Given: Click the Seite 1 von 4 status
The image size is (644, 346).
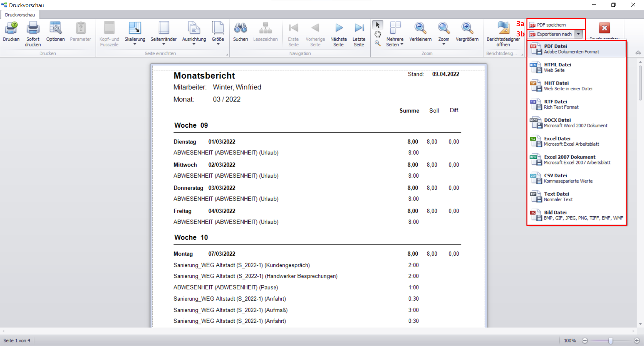Looking at the screenshot, I should pyautogui.click(x=17, y=341).
